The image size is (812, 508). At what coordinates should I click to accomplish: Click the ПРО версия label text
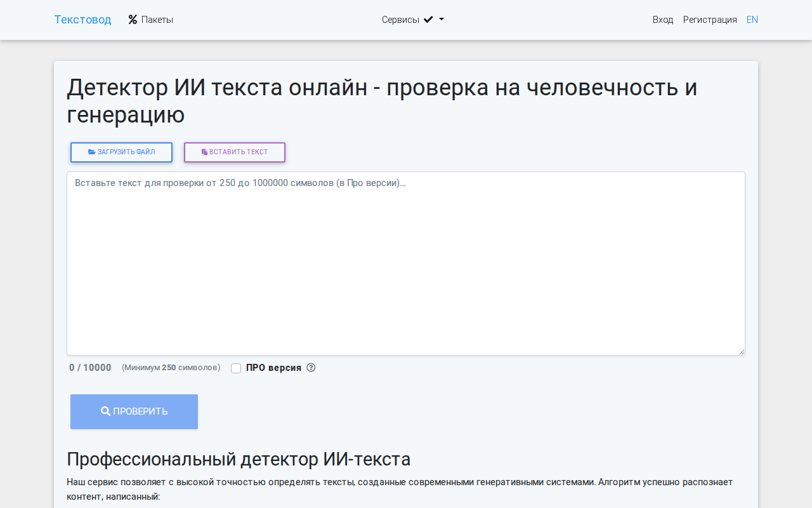pos(273,368)
